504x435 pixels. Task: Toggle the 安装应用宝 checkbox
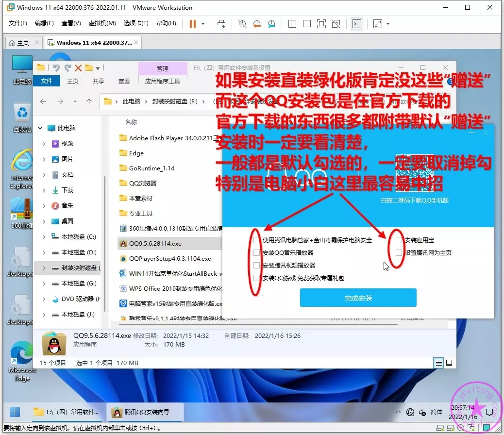coord(399,240)
